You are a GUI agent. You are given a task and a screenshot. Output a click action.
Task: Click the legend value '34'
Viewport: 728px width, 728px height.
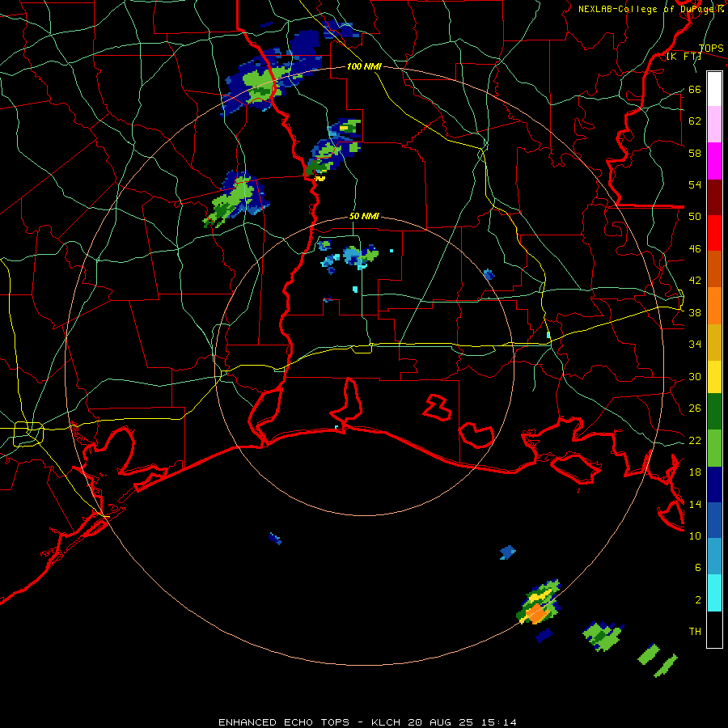[695, 344]
